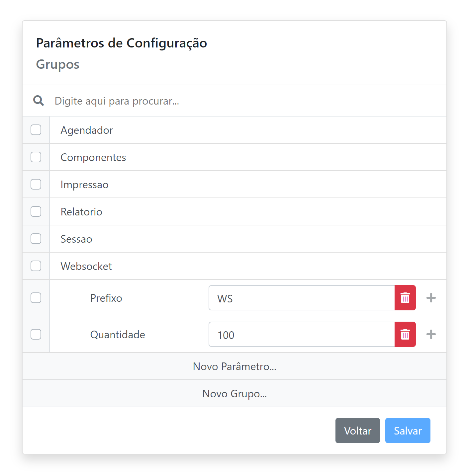This screenshot has width=463, height=476.
Task: Click Novo Grupo... to add a group
Action: [x=234, y=394]
